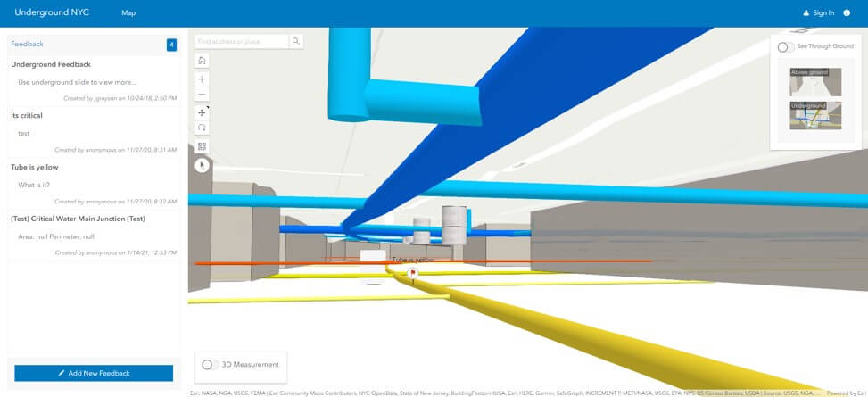Zoom out with the minus icon
868x397 pixels.
pos(203,95)
